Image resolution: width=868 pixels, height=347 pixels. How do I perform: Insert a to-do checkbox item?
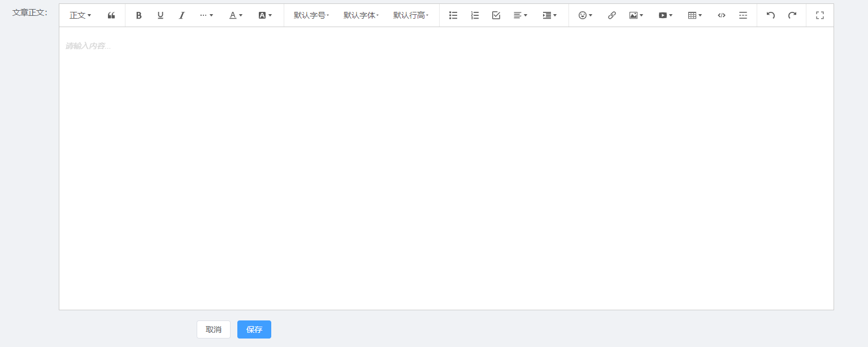click(496, 15)
